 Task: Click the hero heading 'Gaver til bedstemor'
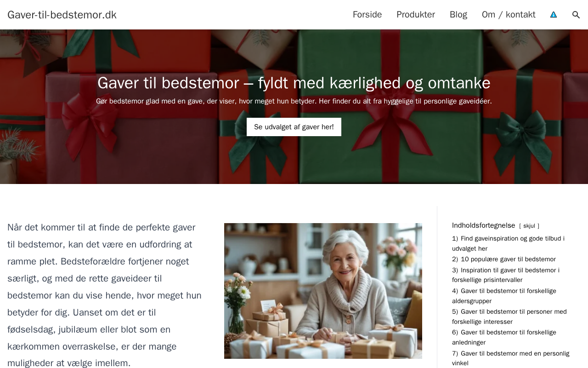click(294, 83)
